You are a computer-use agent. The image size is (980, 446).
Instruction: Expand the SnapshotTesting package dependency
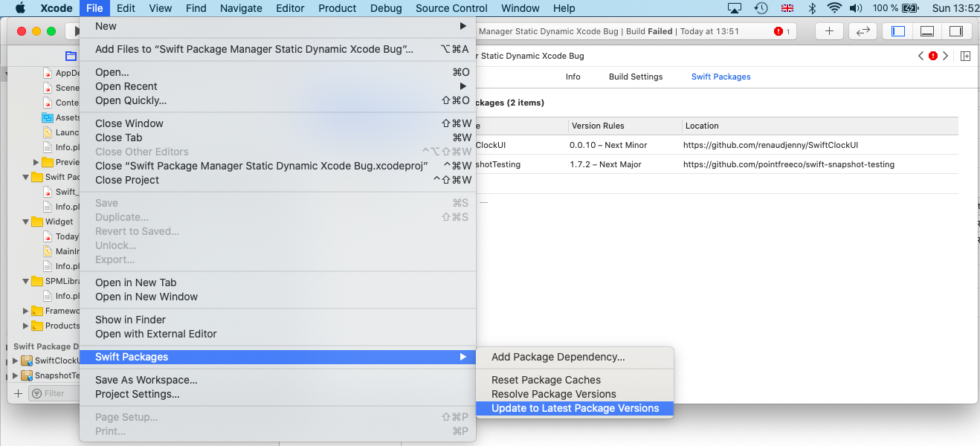coord(16,375)
